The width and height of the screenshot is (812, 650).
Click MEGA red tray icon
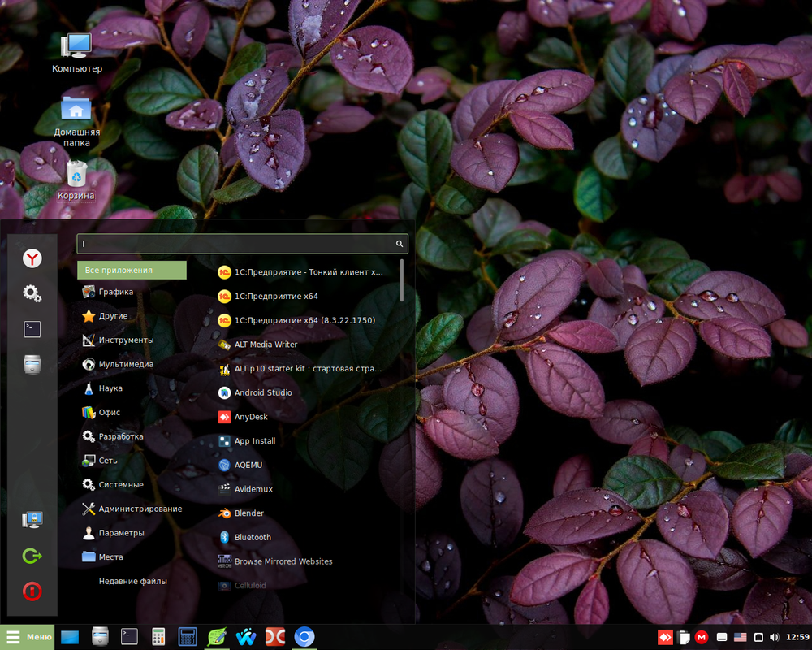point(702,637)
